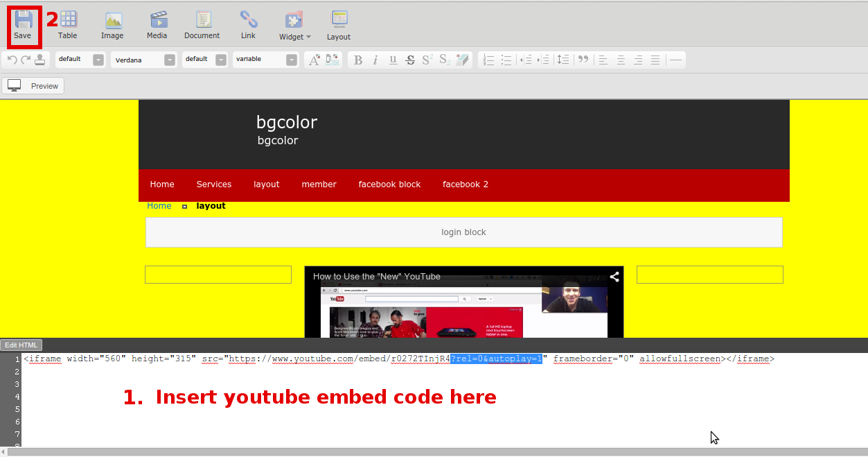Viewport: 868px width, 457px height.
Task: Select the Services menu item
Action: 214,184
